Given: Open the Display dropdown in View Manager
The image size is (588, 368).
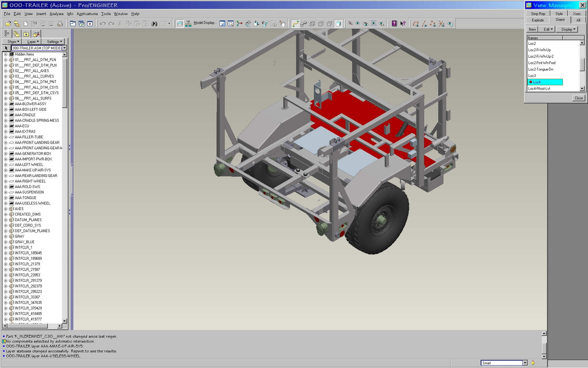Looking at the screenshot, I should tap(567, 29).
